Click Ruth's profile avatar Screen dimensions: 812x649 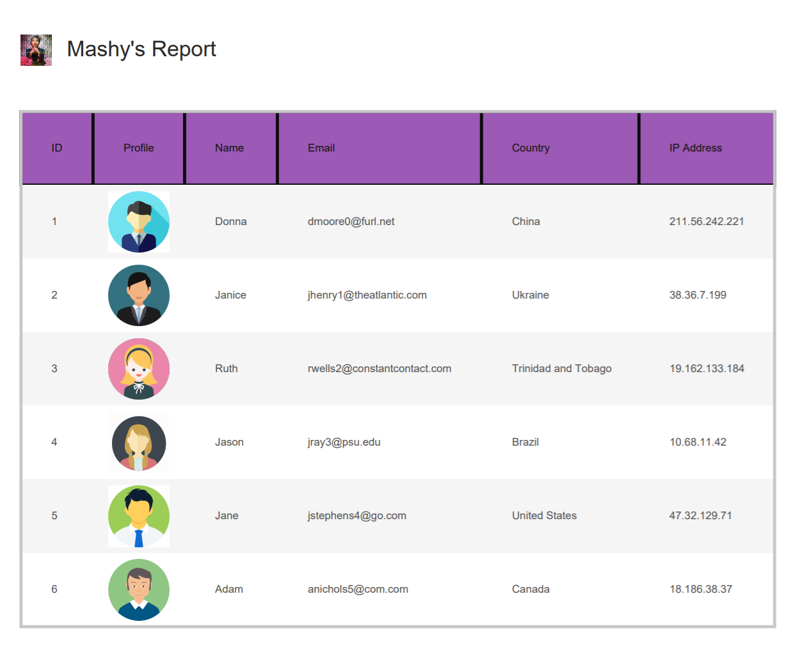[139, 369]
